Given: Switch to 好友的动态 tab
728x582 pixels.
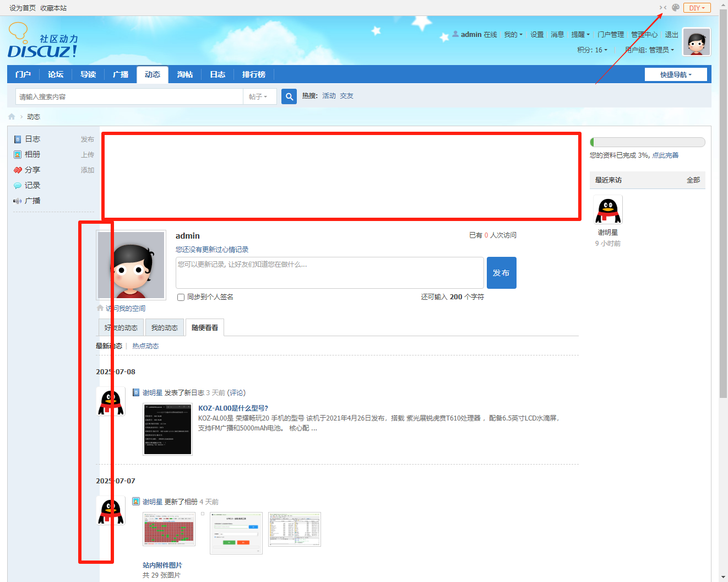Looking at the screenshot, I should pos(121,328).
